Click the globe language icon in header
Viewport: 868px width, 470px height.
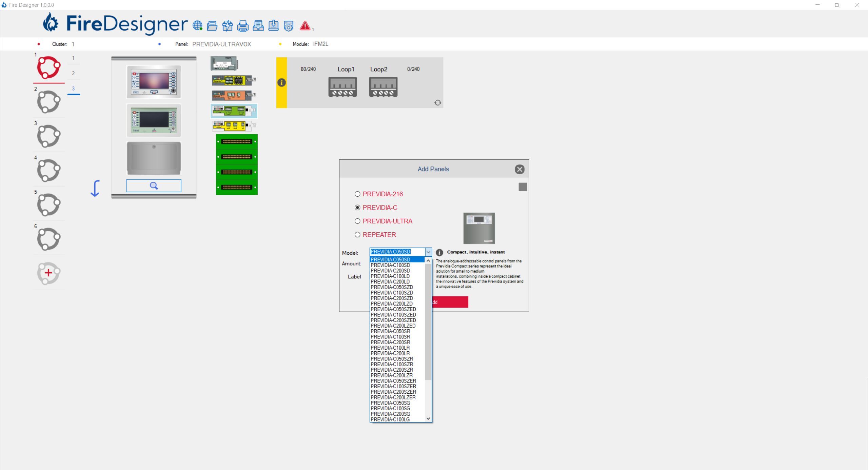197,26
